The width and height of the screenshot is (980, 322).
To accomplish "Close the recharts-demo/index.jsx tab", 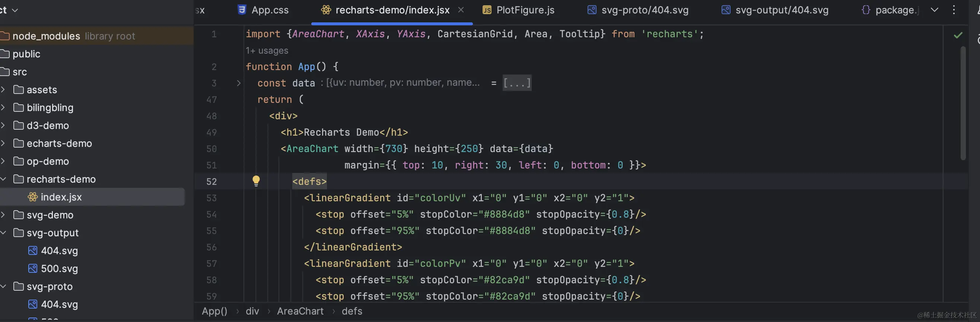I will click(x=461, y=10).
